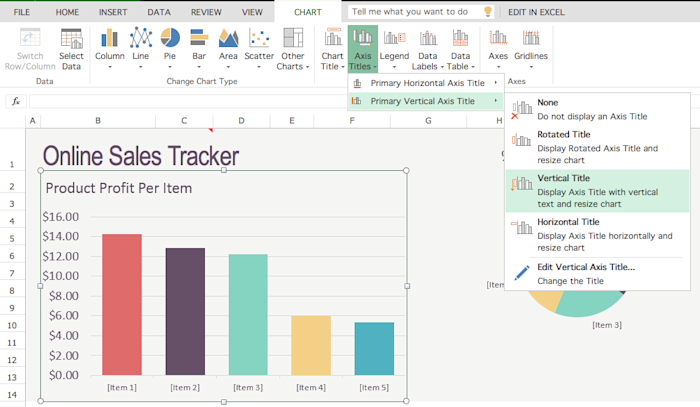The image size is (700, 407).
Task: Click the Switch Row/Column icon
Action: [30, 38]
